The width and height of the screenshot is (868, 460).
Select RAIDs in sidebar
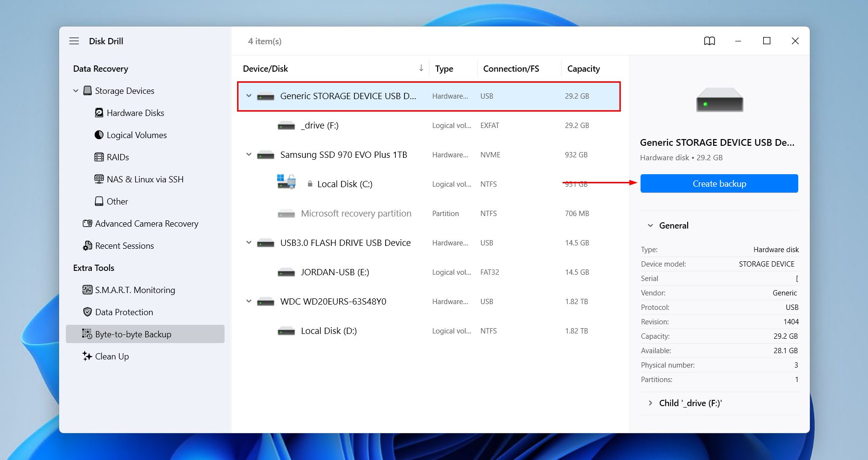tap(117, 157)
